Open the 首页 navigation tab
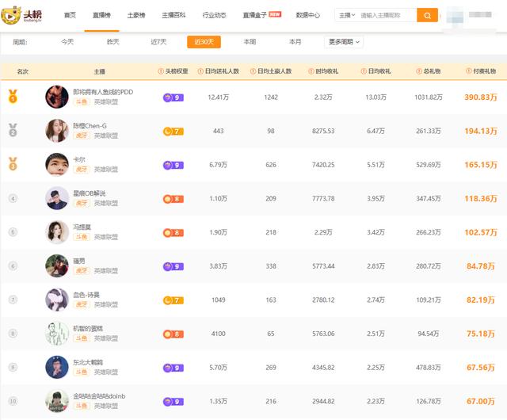This screenshot has height=420, width=507. point(71,15)
